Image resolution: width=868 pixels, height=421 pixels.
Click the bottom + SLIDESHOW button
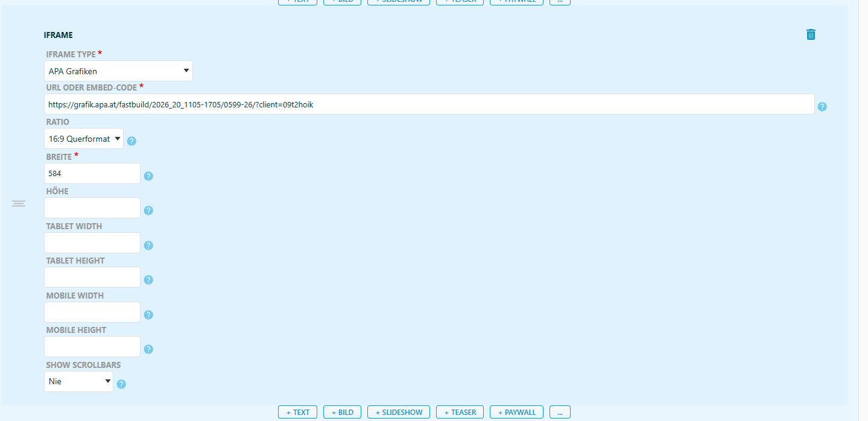(399, 413)
